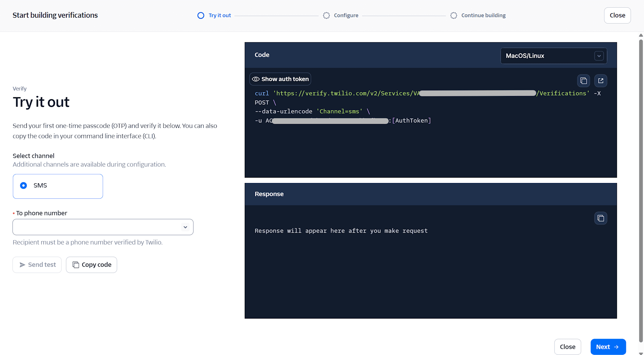644x355 pixels.
Task: Show the auth token
Action: point(280,79)
